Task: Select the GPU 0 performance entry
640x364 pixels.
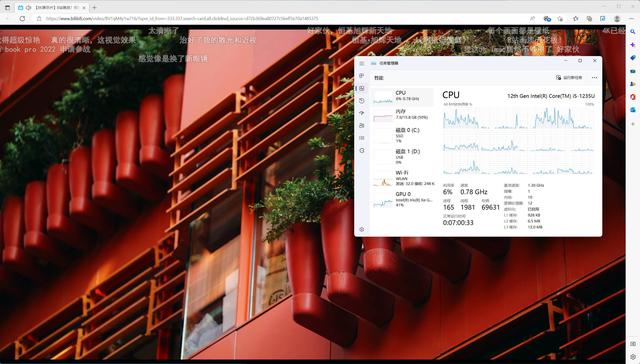Action: pyautogui.click(x=402, y=200)
